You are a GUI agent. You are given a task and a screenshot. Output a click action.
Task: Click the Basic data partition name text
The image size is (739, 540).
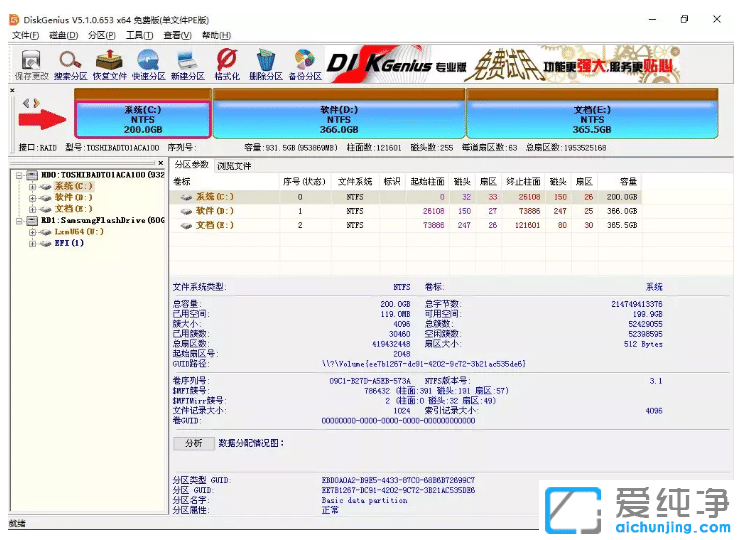(x=364, y=500)
